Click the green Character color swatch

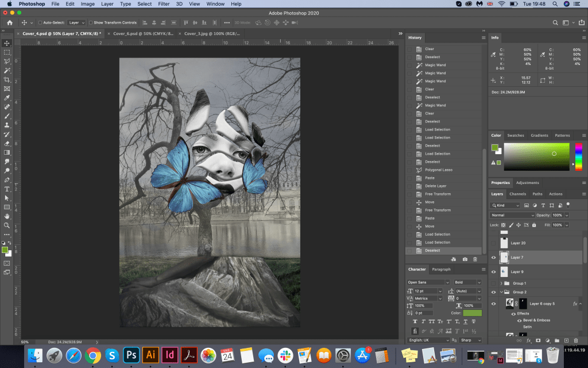point(472,313)
